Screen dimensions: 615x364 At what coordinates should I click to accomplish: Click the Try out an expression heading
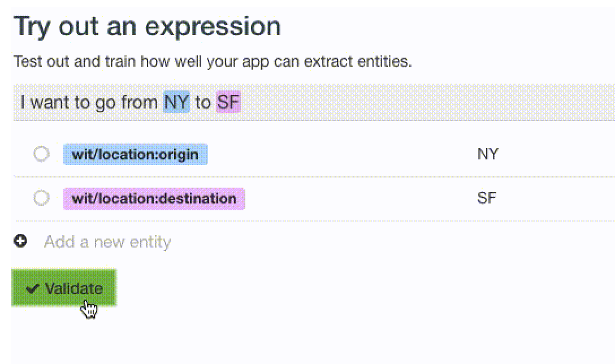coord(148,26)
